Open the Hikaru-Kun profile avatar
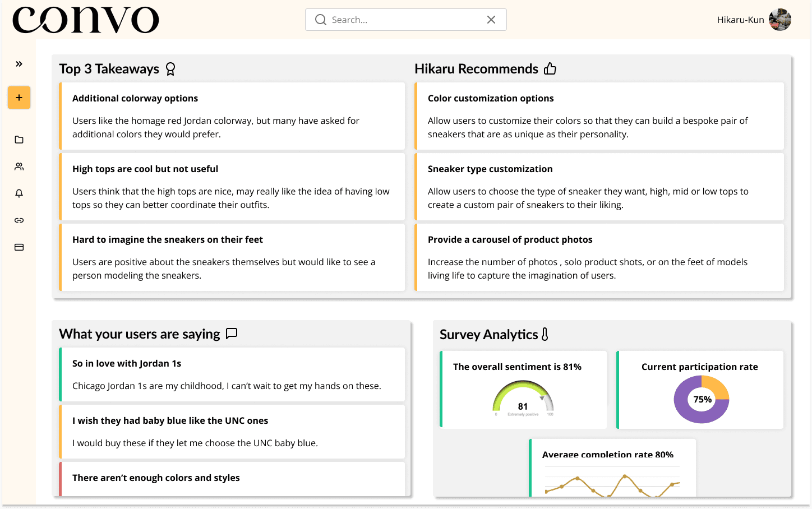This screenshot has height=509, width=812. pos(779,19)
